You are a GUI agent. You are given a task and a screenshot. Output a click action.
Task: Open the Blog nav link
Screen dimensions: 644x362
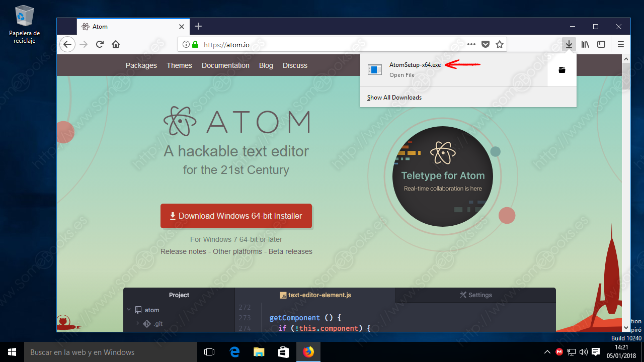(266, 65)
